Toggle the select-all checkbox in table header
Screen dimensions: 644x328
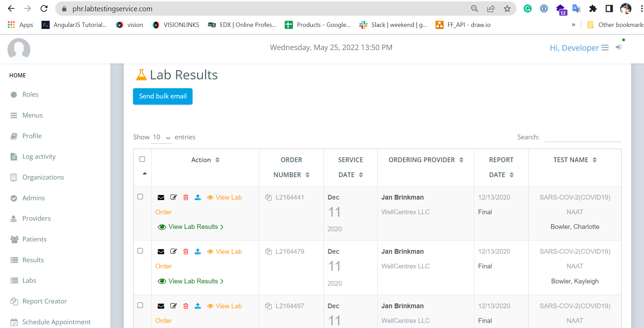(142, 159)
